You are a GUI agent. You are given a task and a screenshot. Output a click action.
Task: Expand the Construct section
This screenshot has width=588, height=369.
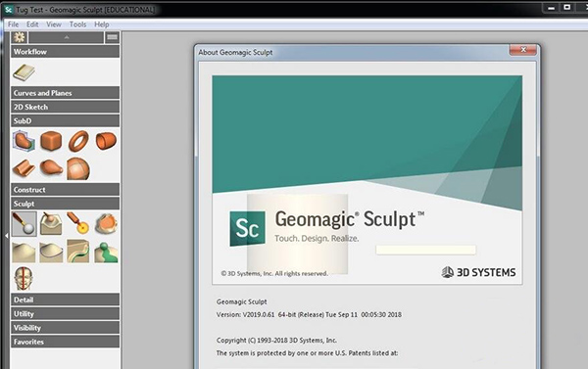pyautogui.click(x=66, y=190)
